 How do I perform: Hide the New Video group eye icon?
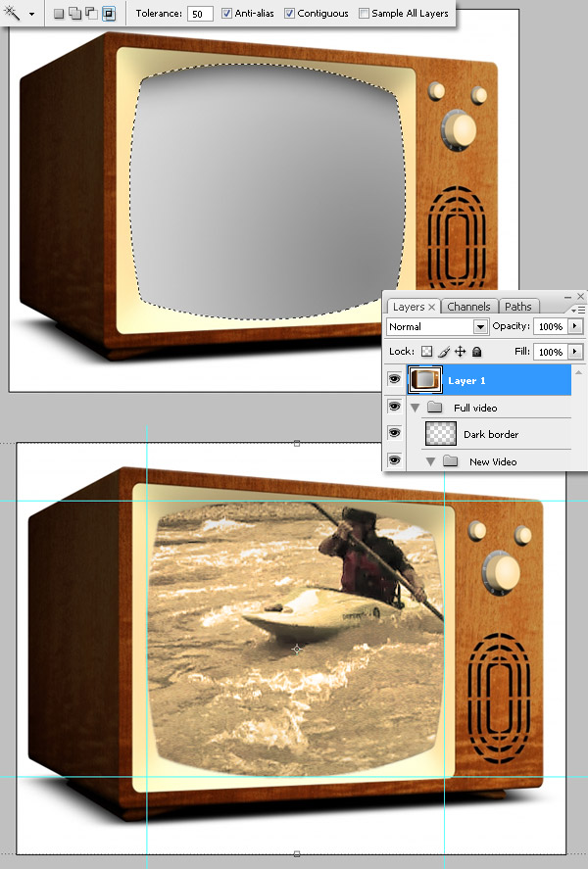coord(394,459)
